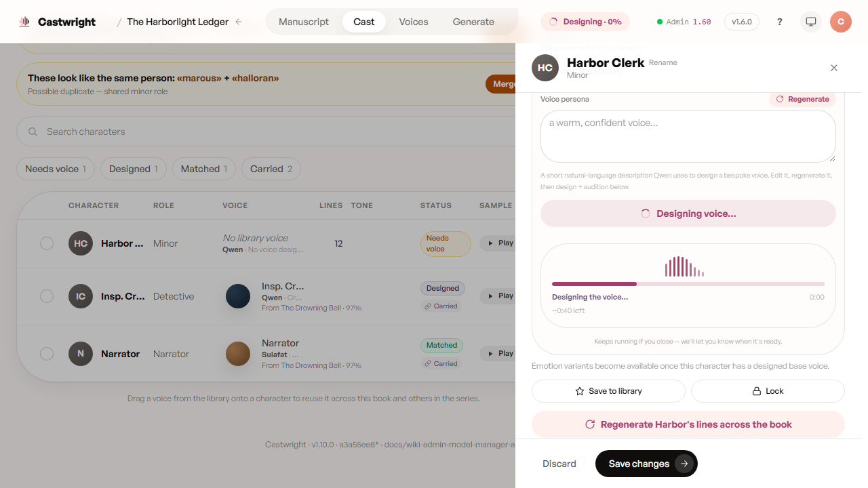The width and height of the screenshot is (868, 488).
Task: Click the dark blue voice orb for Insp. Cr
Action: (238, 296)
